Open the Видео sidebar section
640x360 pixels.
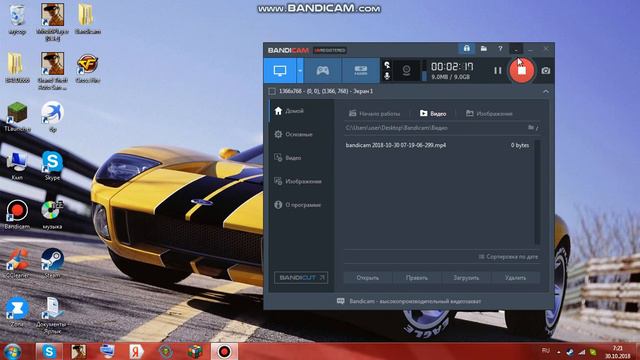(x=301, y=158)
